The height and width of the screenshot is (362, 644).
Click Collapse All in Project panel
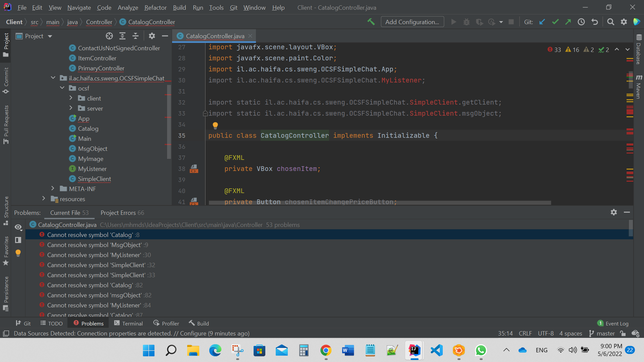136,36
